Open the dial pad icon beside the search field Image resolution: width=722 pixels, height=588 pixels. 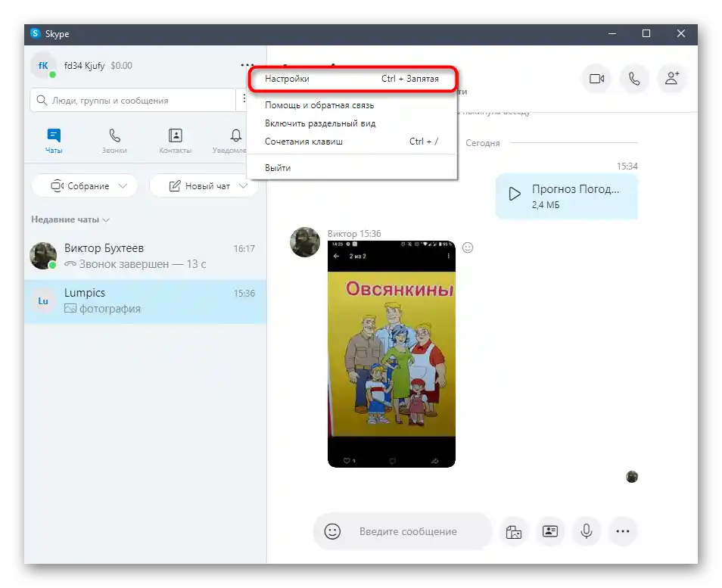(x=244, y=98)
